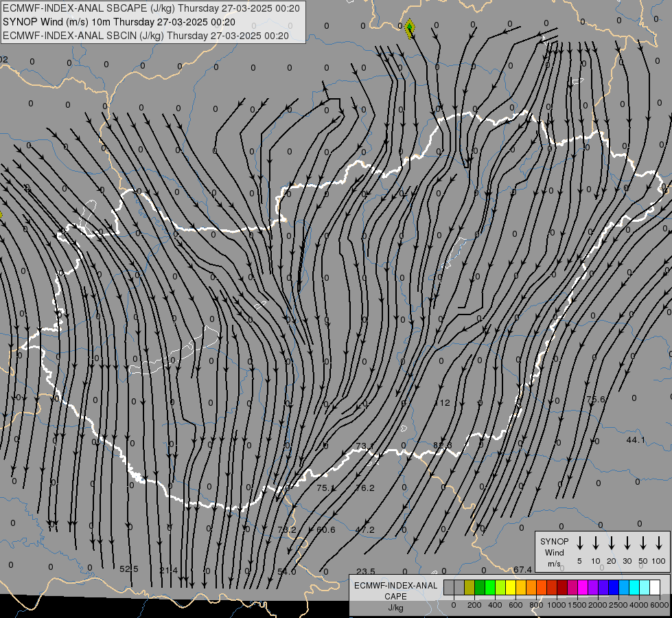Click the 50 m/s wind arrow in legend
The width and height of the screenshot is (672, 618).
643,543
